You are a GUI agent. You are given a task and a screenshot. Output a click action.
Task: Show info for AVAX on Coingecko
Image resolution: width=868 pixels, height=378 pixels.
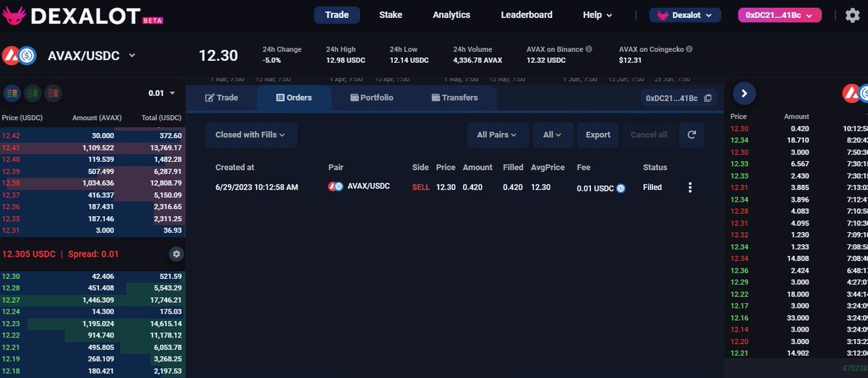(x=689, y=49)
